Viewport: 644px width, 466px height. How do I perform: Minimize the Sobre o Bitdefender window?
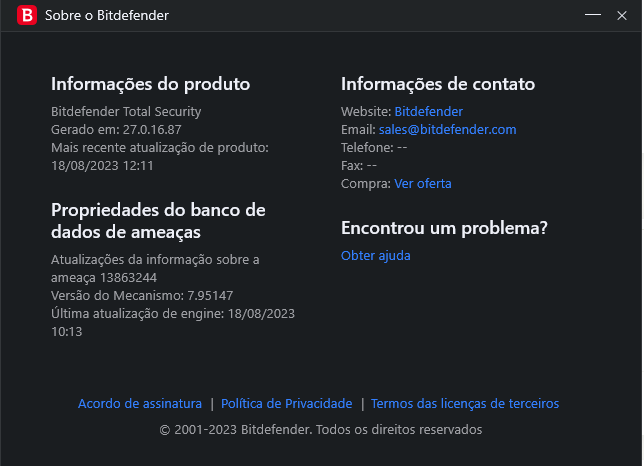[x=593, y=15]
